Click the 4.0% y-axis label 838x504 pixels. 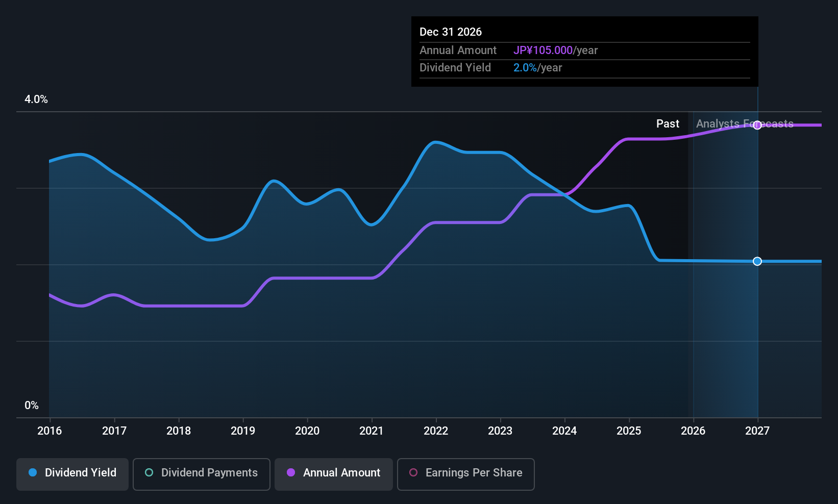coord(36,99)
